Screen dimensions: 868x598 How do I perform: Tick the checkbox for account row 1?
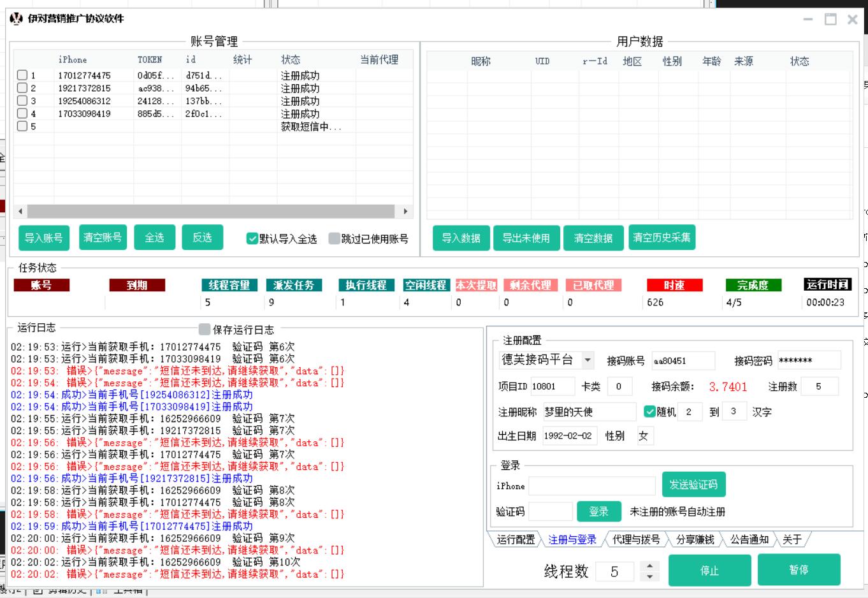coord(22,75)
